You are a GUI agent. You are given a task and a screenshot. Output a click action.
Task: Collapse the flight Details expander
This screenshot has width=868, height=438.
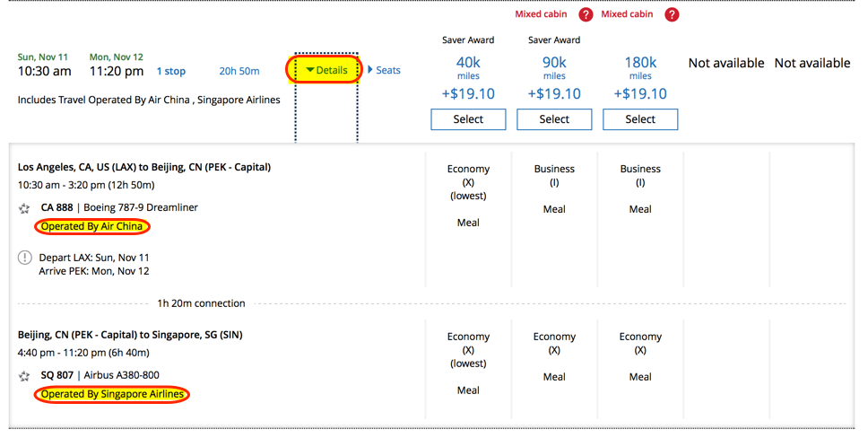[326, 70]
